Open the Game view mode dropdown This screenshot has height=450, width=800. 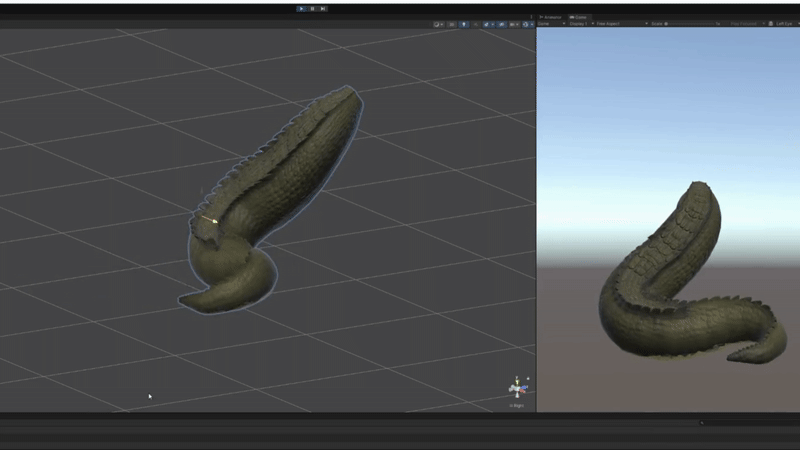tap(552, 23)
